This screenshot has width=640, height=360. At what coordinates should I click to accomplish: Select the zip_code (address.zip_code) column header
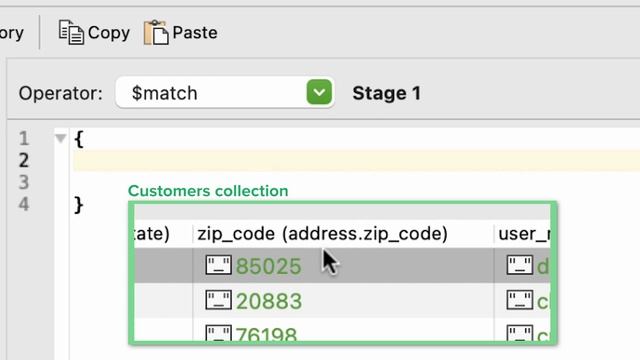(343, 234)
